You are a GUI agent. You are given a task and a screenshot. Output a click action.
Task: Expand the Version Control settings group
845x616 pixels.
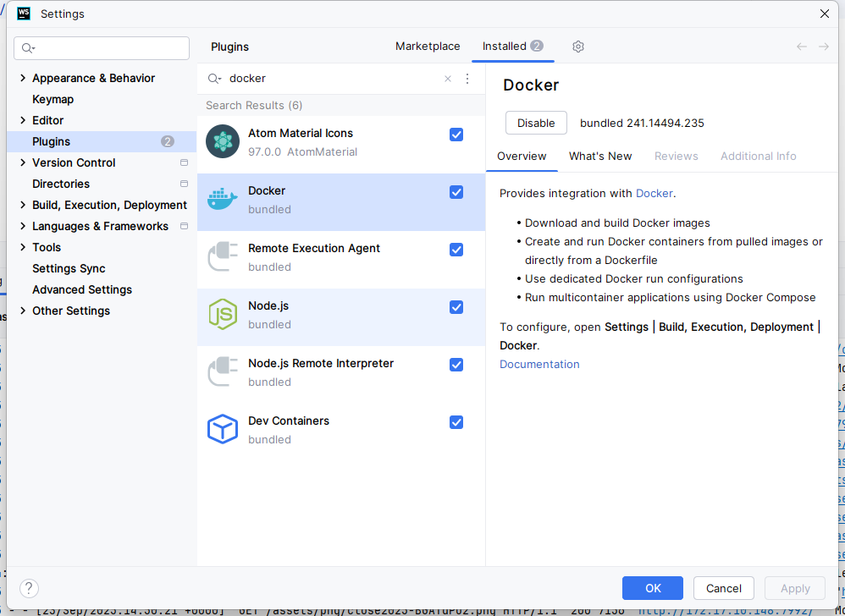coord(23,162)
